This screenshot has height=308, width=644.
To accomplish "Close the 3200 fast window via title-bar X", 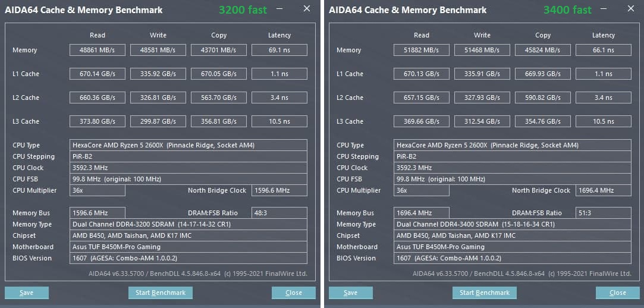I will point(307,9).
